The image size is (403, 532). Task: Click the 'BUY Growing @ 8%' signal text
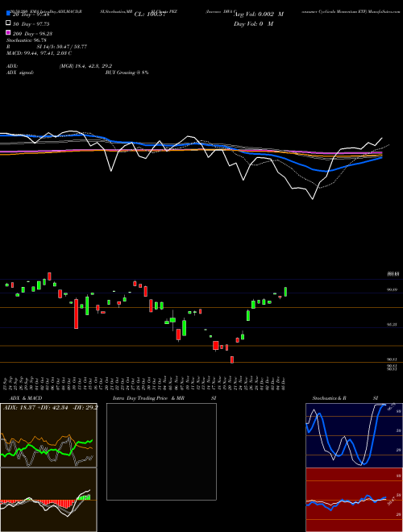point(127,73)
